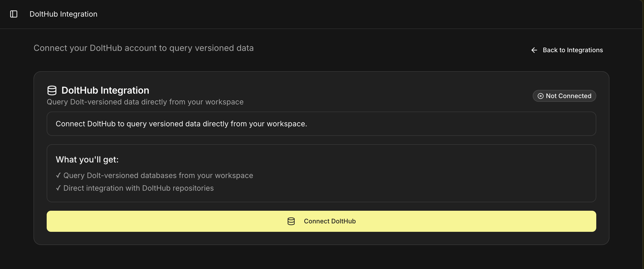The width and height of the screenshot is (644, 269).
Task: Click the DoltHub Integration card heading
Action: (x=105, y=90)
